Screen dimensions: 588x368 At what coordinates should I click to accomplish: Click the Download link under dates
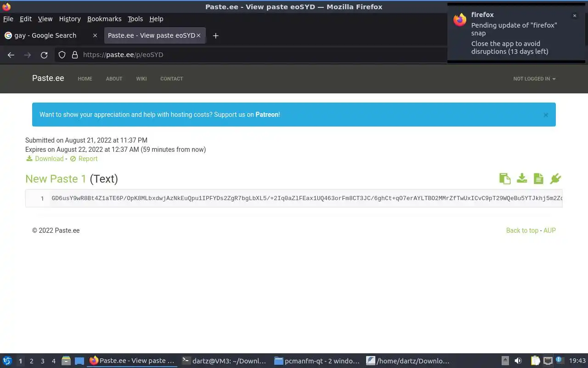point(49,159)
